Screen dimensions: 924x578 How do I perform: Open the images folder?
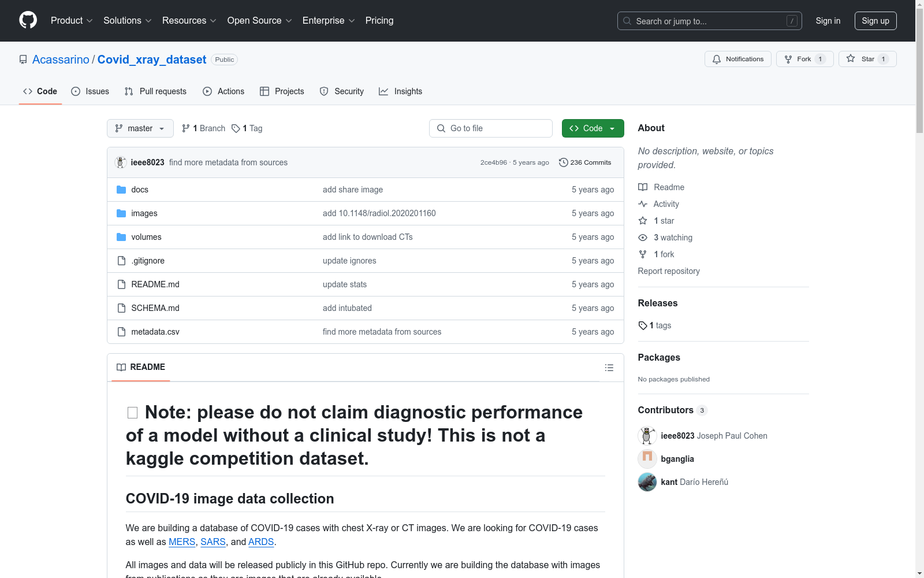[x=144, y=213]
